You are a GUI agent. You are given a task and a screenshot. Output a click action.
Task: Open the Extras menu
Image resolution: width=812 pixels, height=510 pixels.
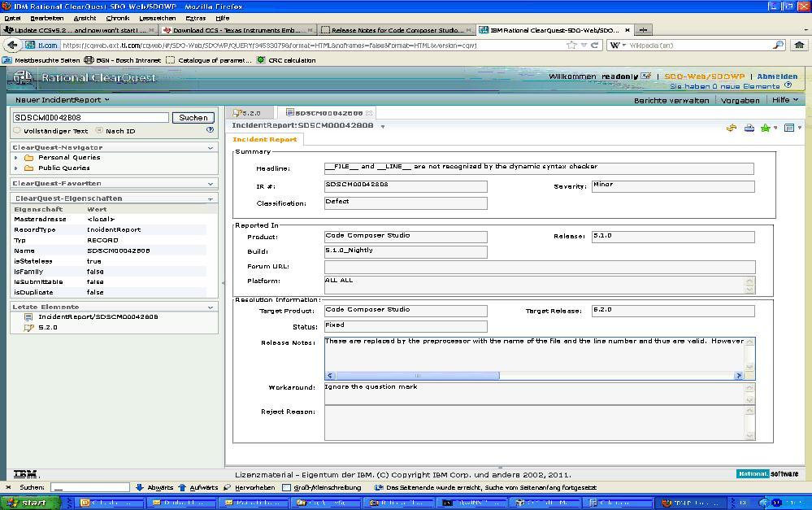(x=196, y=18)
